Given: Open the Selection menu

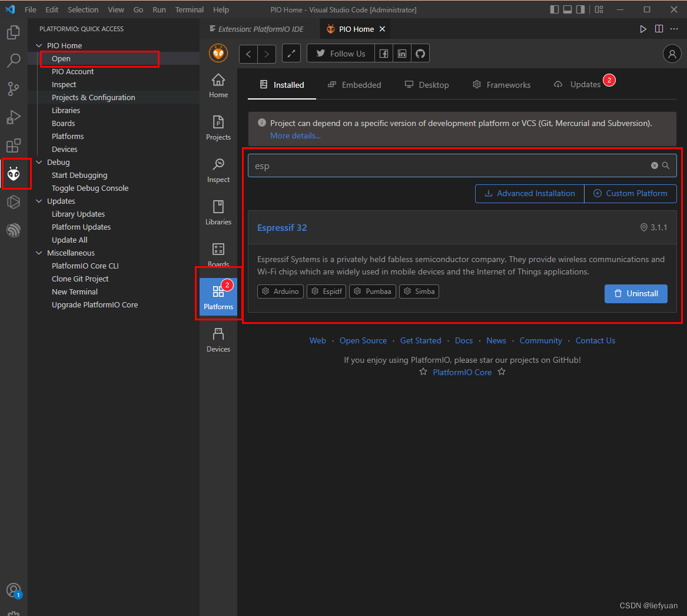Looking at the screenshot, I should [x=83, y=9].
